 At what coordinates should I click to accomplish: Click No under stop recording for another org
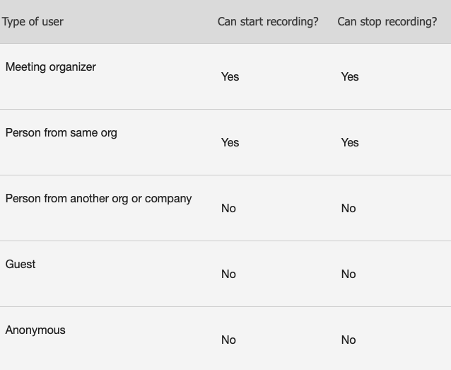click(349, 208)
